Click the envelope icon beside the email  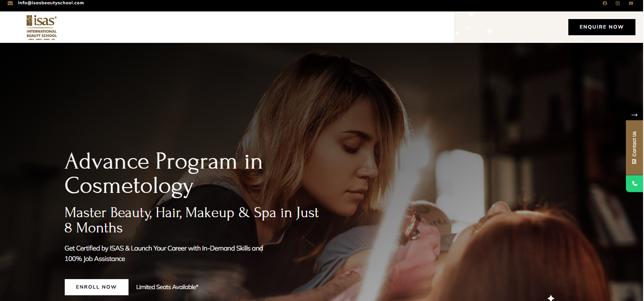10,3
